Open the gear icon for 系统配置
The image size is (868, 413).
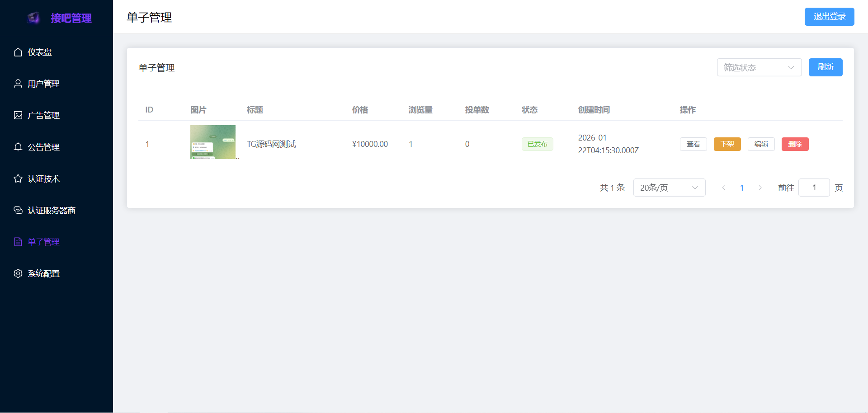pos(18,273)
